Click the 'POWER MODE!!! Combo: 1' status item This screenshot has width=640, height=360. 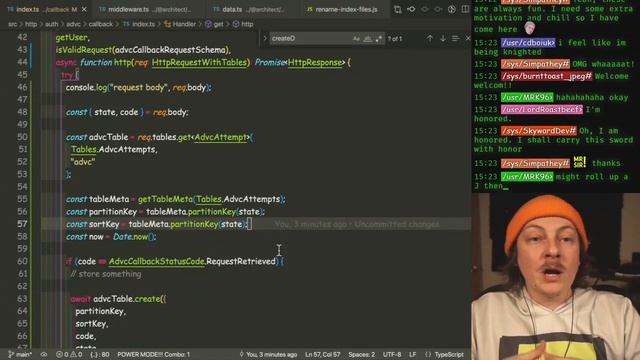click(153, 354)
